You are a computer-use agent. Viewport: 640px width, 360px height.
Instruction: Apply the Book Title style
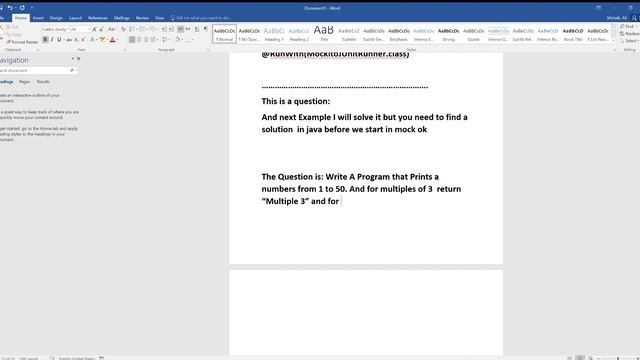point(573,34)
